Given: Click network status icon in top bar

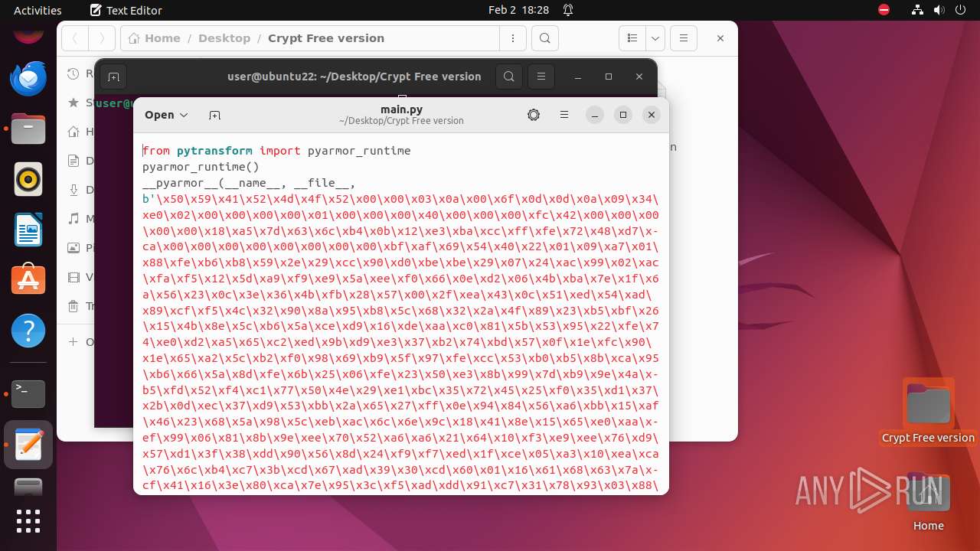Looking at the screenshot, I should pos(918,10).
